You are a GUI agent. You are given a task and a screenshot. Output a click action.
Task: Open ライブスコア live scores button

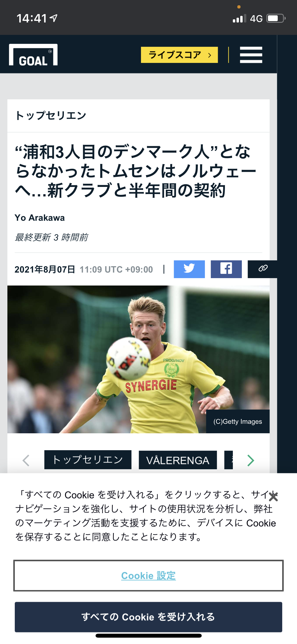179,55
